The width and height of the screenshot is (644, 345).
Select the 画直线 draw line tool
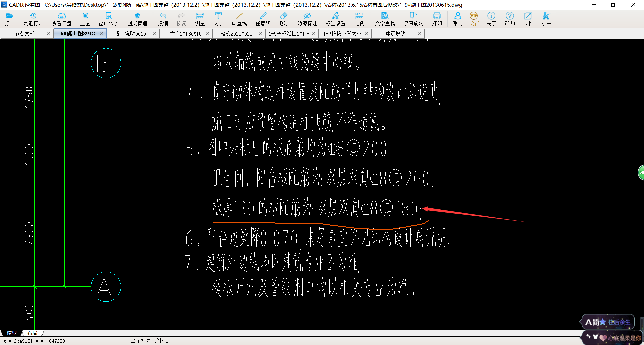(x=239, y=19)
